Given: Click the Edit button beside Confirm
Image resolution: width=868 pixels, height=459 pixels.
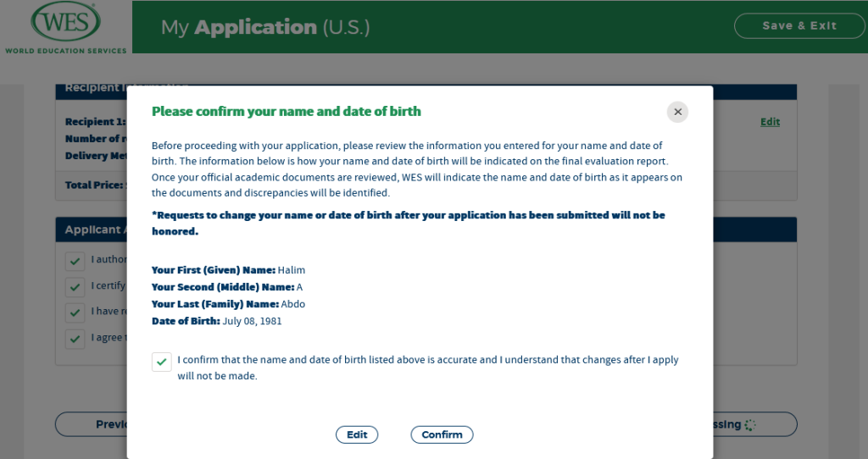Looking at the screenshot, I should (x=357, y=434).
